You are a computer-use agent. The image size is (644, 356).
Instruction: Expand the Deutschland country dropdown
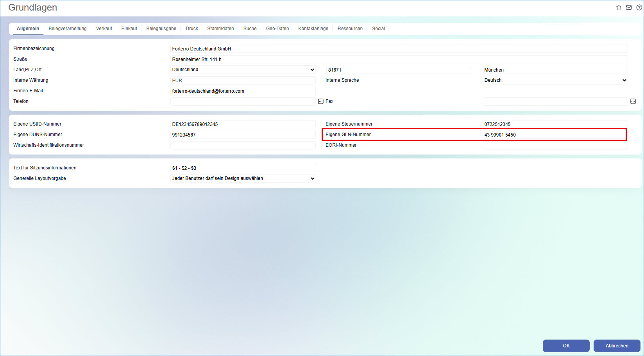243,70
